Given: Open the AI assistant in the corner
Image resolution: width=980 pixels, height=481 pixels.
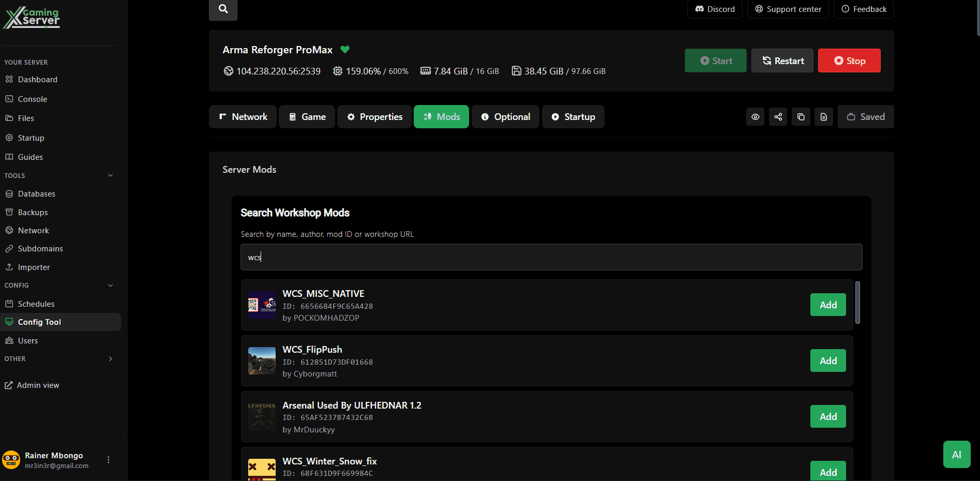Looking at the screenshot, I should [956, 454].
